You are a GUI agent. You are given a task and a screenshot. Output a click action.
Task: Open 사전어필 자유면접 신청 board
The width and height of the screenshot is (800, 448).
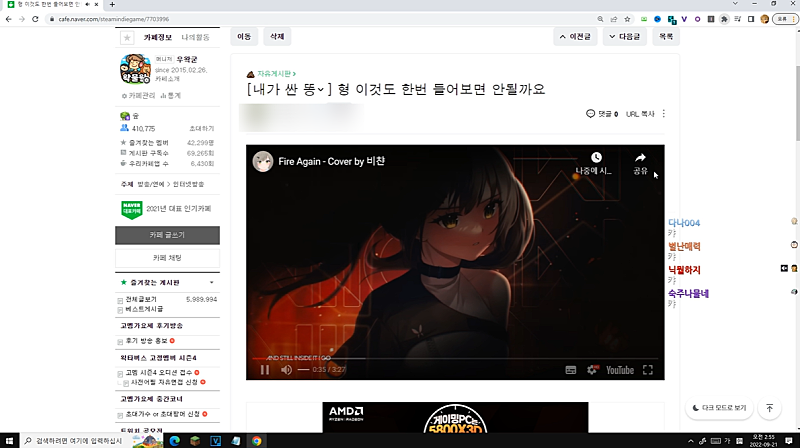tap(164, 382)
